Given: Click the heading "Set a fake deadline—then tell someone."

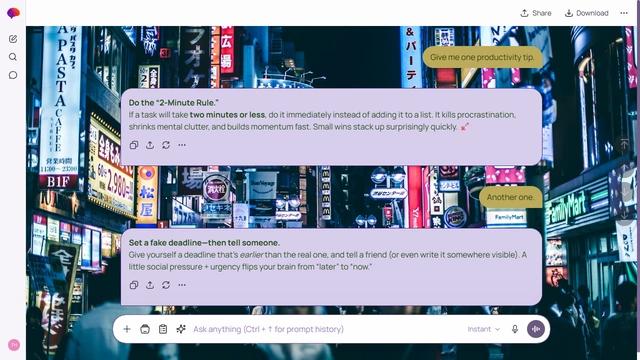Looking at the screenshot, I should coord(204,242).
